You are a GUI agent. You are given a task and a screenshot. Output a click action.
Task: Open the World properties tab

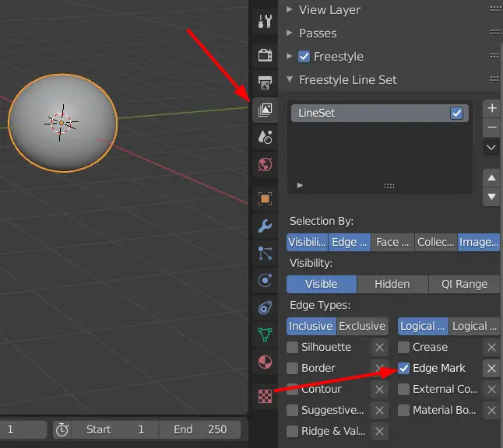[x=265, y=165]
